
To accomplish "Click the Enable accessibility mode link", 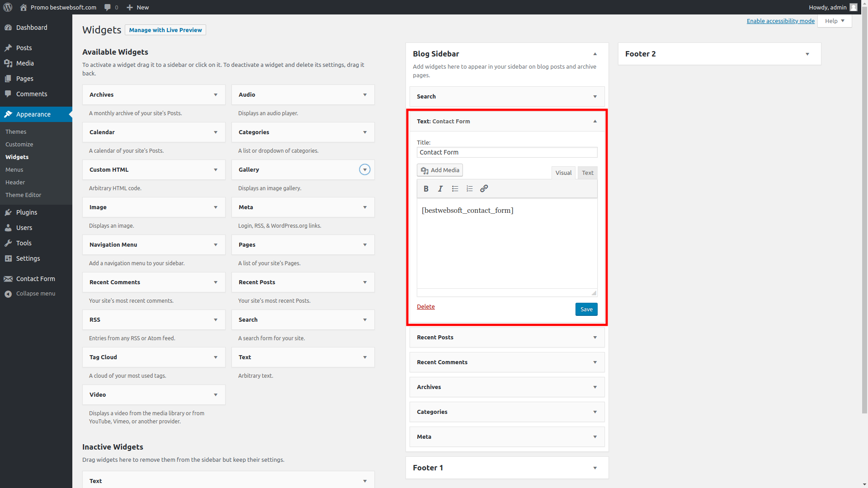I will coord(780,21).
